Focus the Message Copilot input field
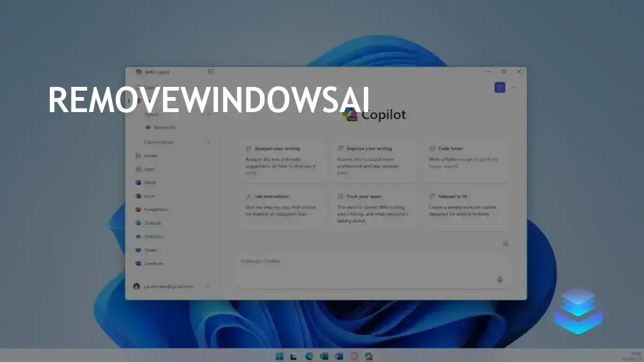Screen dimensions: 644x362 click(x=372, y=271)
